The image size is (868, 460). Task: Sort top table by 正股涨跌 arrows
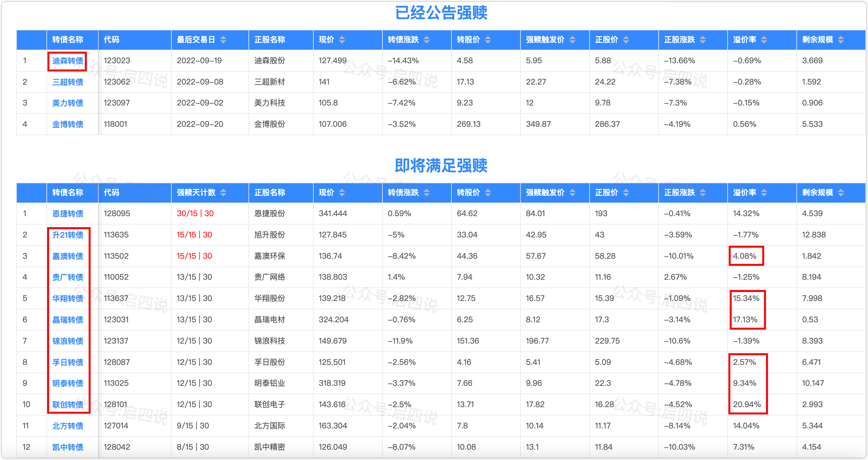click(703, 40)
